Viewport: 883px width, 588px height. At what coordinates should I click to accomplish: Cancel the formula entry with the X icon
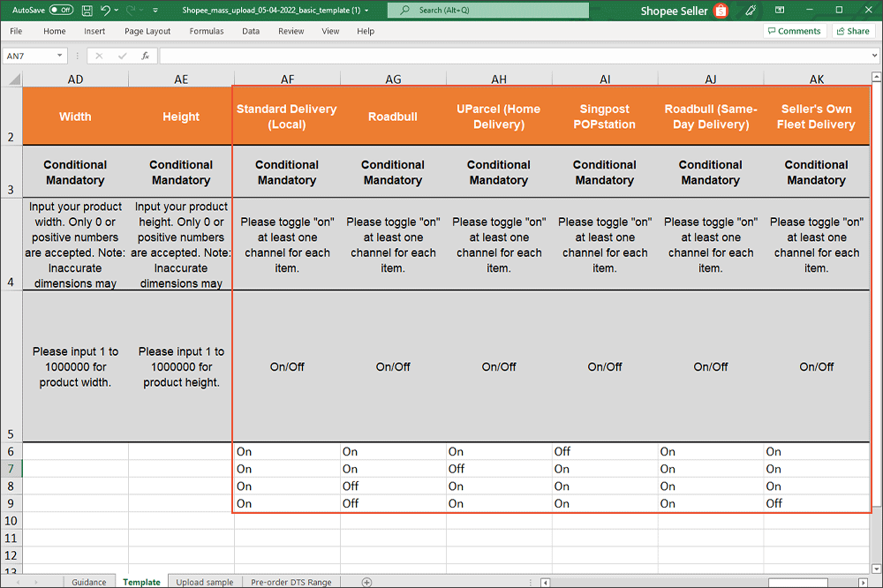(100, 55)
